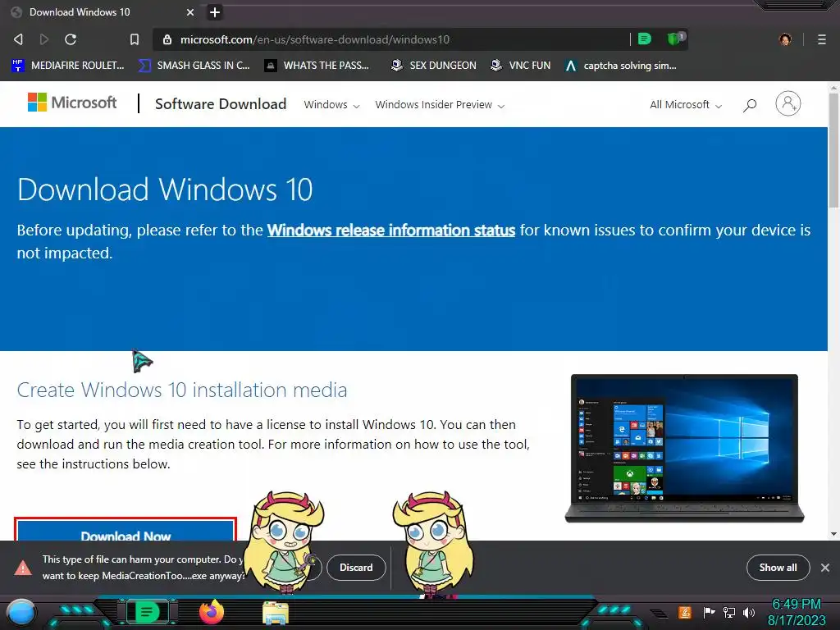
Task: Click the Create Windows 10 installation media heading
Action: click(x=182, y=390)
